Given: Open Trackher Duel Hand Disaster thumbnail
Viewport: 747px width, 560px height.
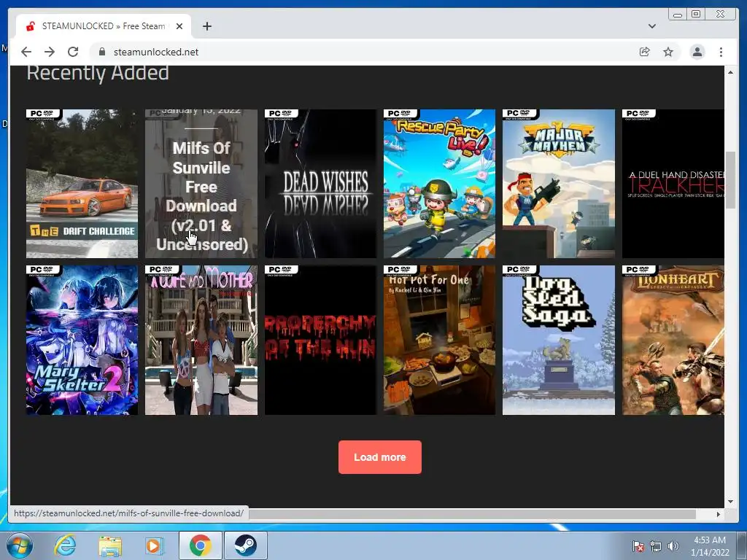Looking at the screenshot, I should click(673, 184).
